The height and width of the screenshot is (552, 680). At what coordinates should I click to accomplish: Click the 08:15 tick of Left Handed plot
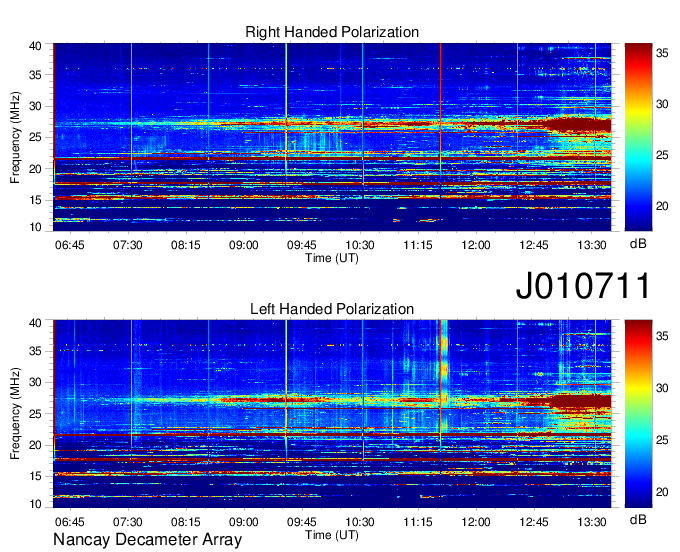pos(186,522)
